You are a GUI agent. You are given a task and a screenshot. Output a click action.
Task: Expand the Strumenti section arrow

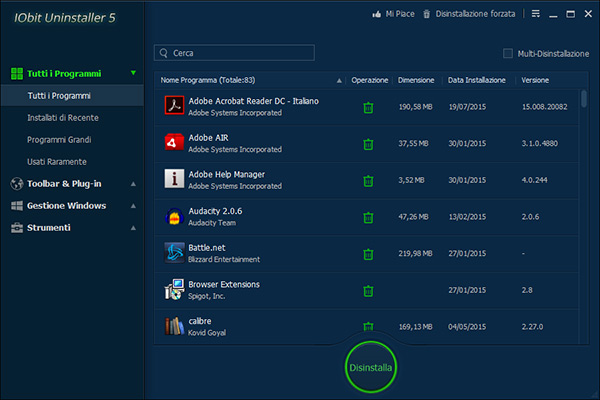[133, 228]
